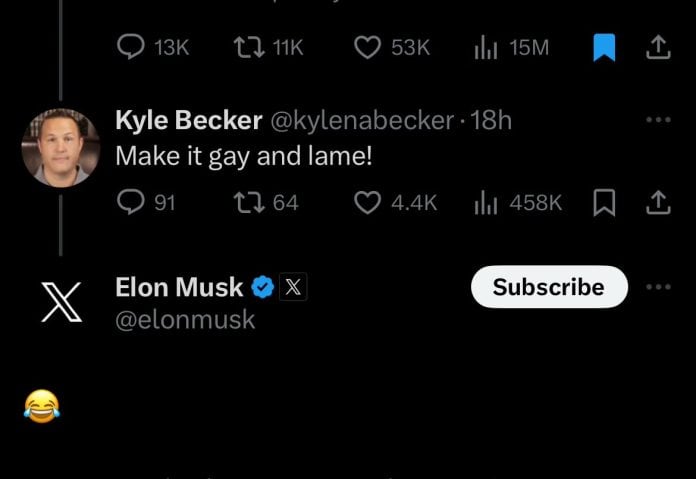
Task: Like the top post with 53K likes
Action: 369,47
